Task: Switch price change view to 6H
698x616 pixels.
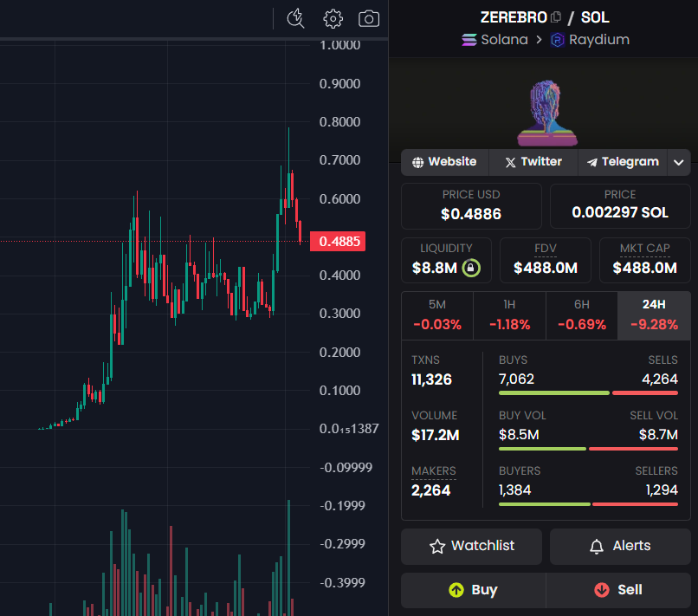Action: point(581,314)
